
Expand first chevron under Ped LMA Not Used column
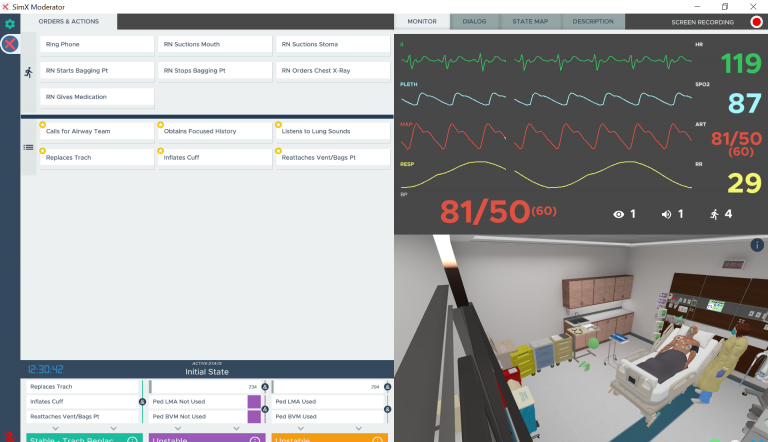tap(178, 428)
